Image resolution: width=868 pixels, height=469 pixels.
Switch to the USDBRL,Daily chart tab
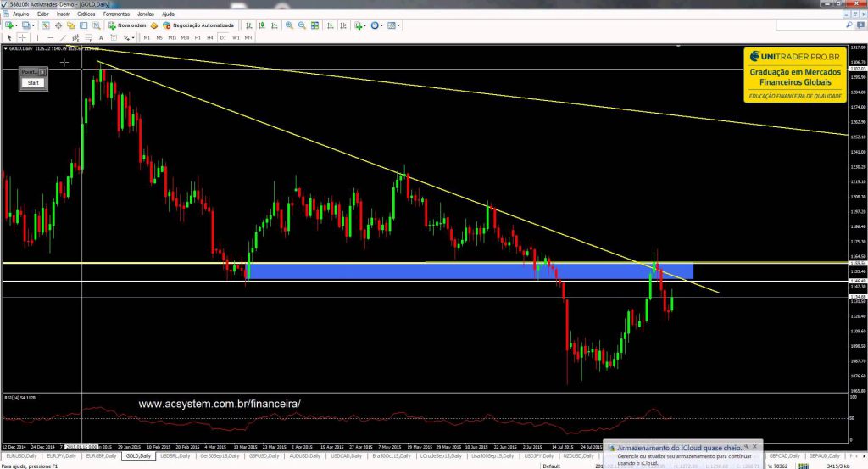click(175, 456)
